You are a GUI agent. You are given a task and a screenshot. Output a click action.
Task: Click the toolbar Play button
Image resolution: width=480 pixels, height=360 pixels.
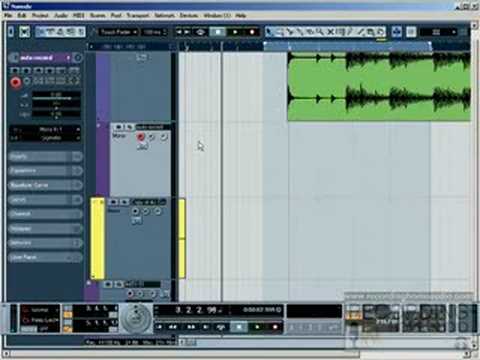tap(235, 32)
